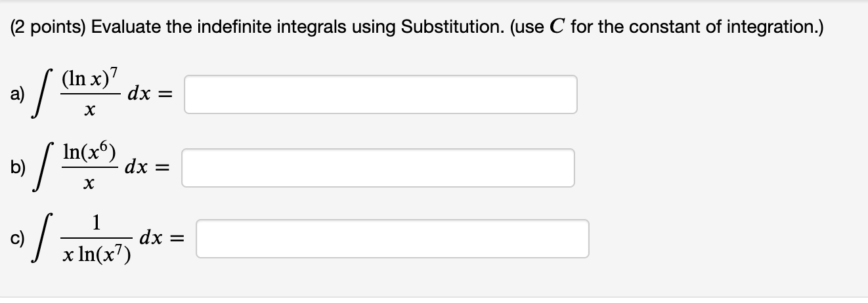Click the 'dx =' text in part b

pos(150,168)
